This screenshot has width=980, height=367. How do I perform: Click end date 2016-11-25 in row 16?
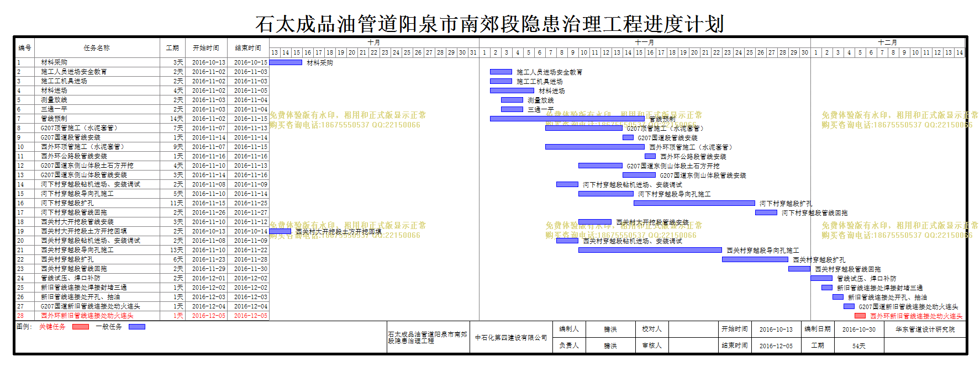point(250,203)
